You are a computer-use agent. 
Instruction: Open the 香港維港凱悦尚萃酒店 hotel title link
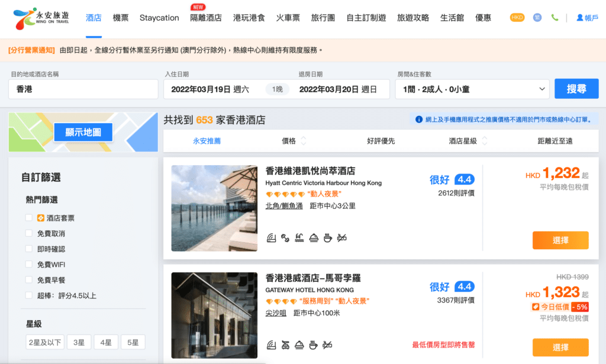coord(310,171)
